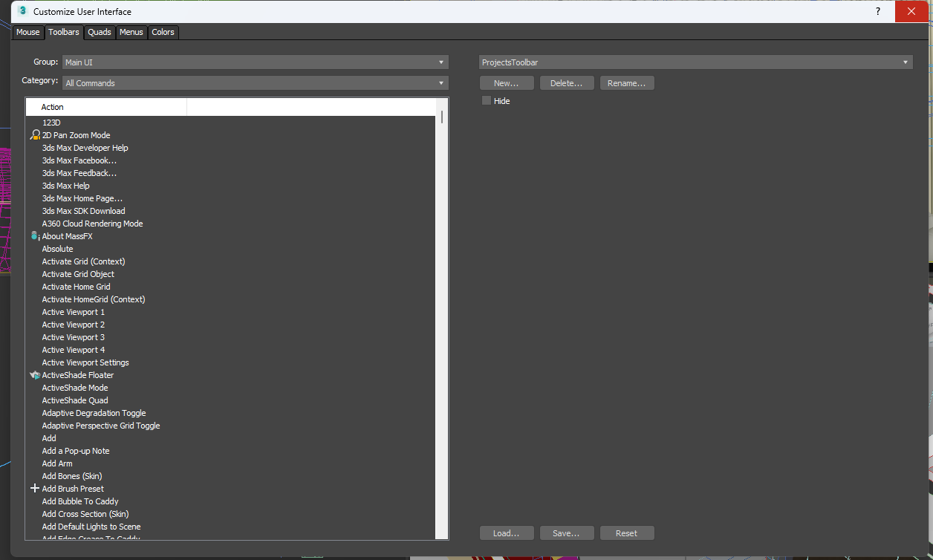Open the Group dropdown showing Main UI
This screenshot has width=933, height=560.
[255, 62]
